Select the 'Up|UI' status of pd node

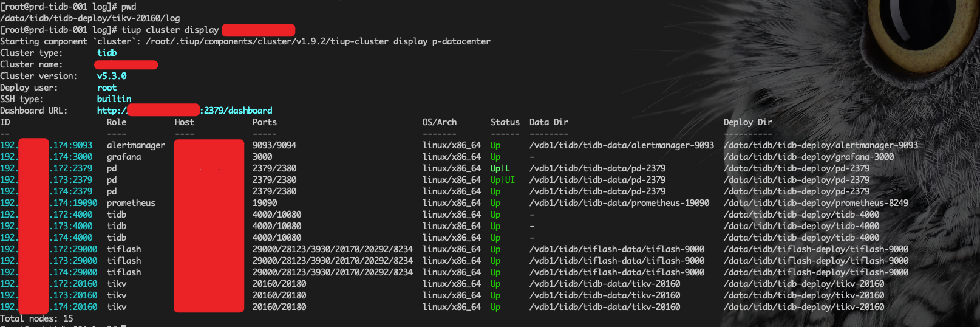503,180
